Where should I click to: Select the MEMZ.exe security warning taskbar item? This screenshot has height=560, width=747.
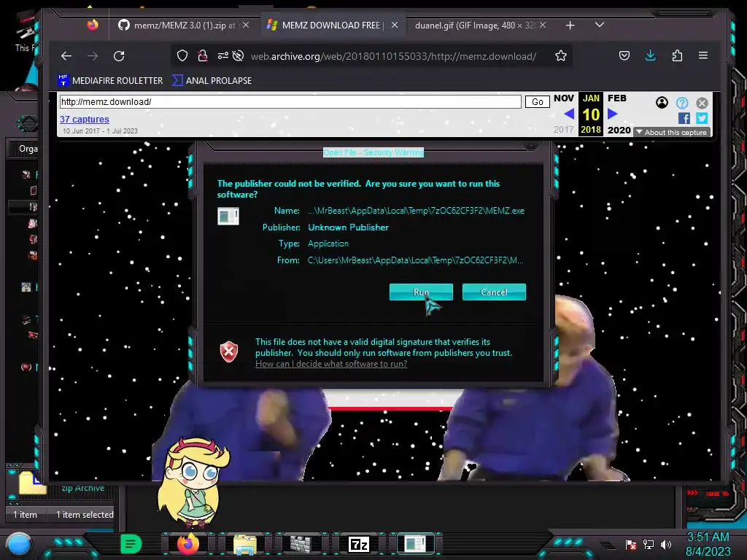(x=415, y=544)
